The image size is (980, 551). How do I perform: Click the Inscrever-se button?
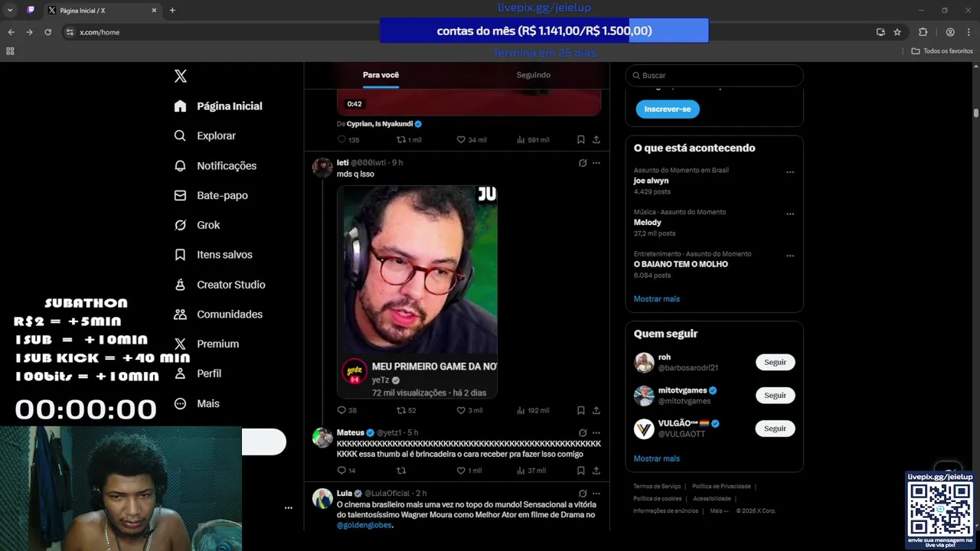pyautogui.click(x=668, y=109)
